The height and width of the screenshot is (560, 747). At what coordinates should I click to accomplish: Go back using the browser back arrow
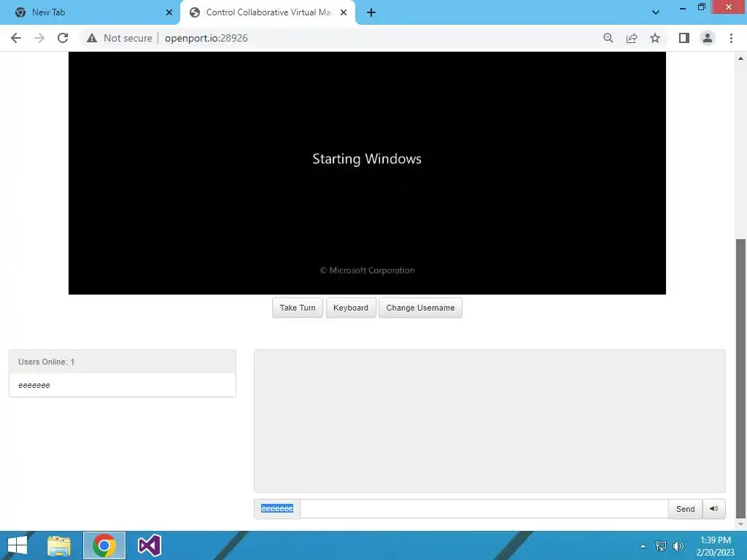(16, 38)
